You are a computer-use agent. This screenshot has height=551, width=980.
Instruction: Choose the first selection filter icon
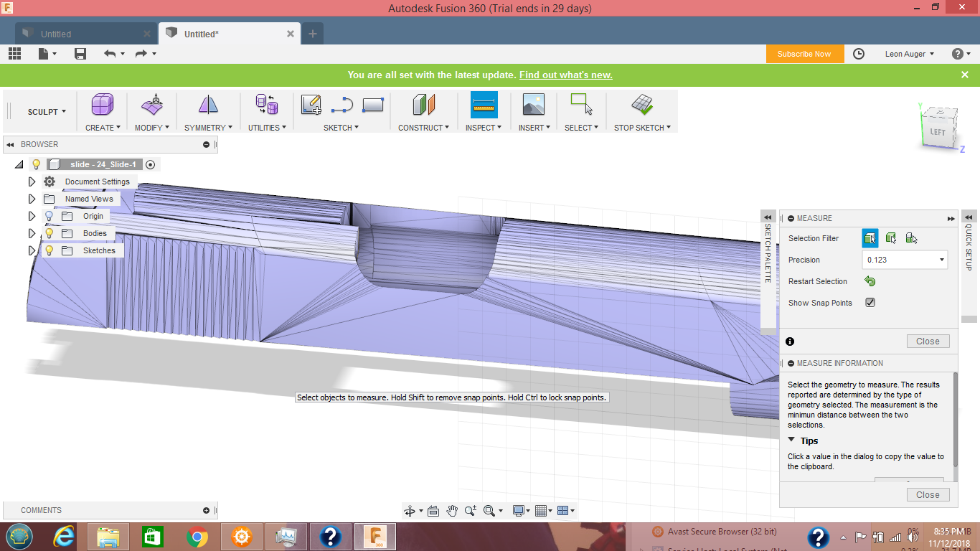pos(870,238)
